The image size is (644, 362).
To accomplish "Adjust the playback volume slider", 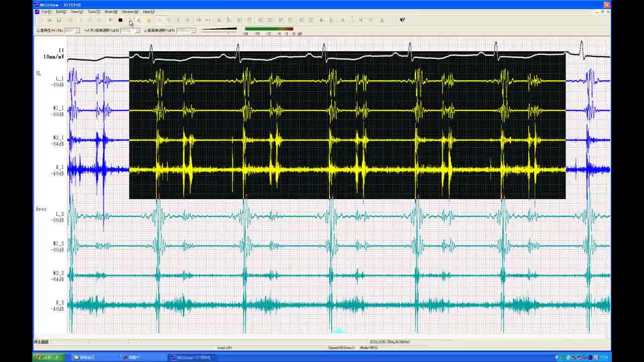I will (228, 31).
